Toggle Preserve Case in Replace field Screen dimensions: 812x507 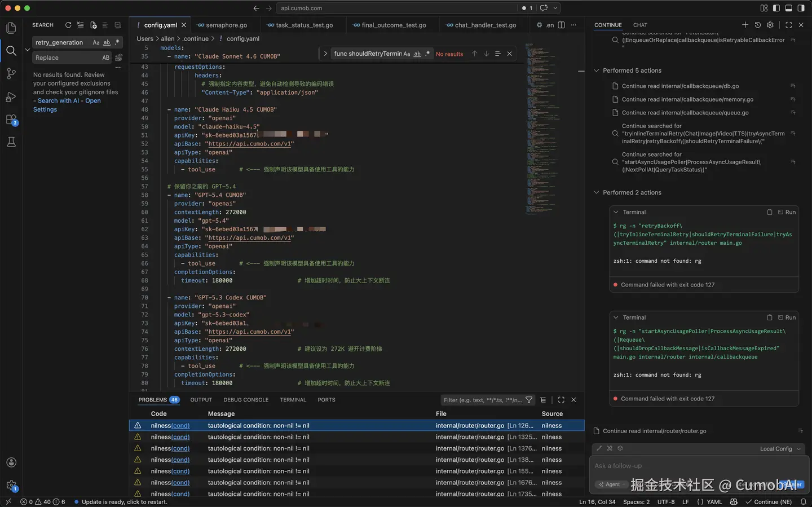pyautogui.click(x=106, y=58)
